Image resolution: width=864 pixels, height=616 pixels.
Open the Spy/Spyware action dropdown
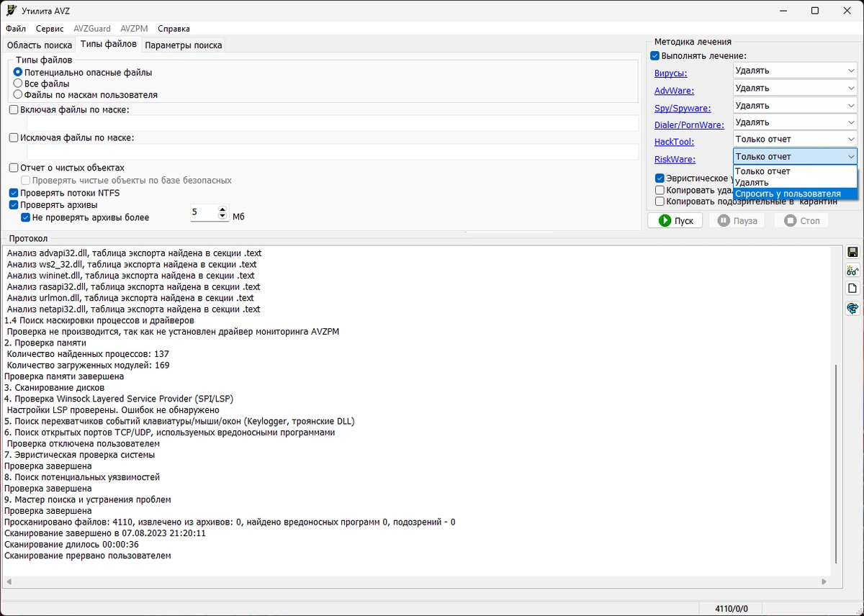click(795, 105)
